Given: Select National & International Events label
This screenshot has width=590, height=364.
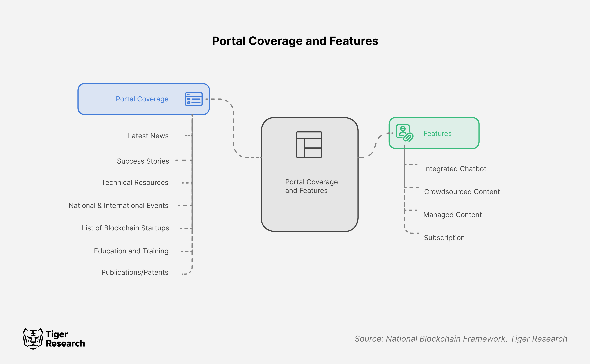Looking at the screenshot, I should coord(118,205).
